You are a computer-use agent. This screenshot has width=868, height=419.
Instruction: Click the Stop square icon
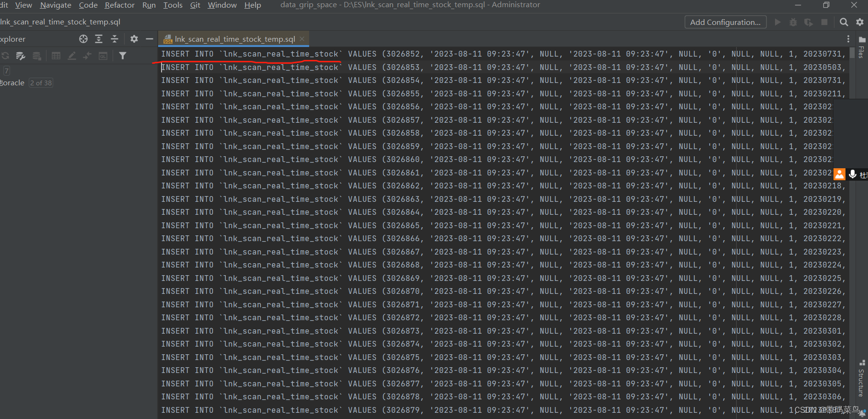point(824,22)
